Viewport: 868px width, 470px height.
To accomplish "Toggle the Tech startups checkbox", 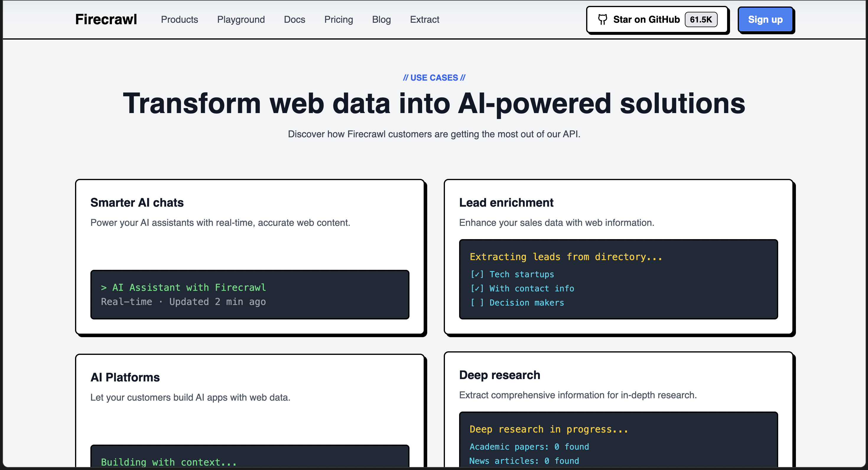I will click(477, 274).
